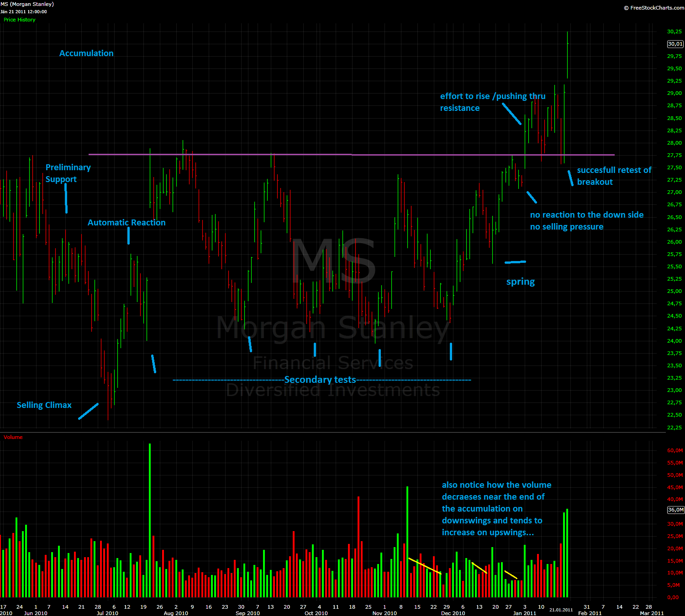This screenshot has width=685, height=616.
Task: Click the 21.01.2011 date marker
Action: (x=561, y=610)
